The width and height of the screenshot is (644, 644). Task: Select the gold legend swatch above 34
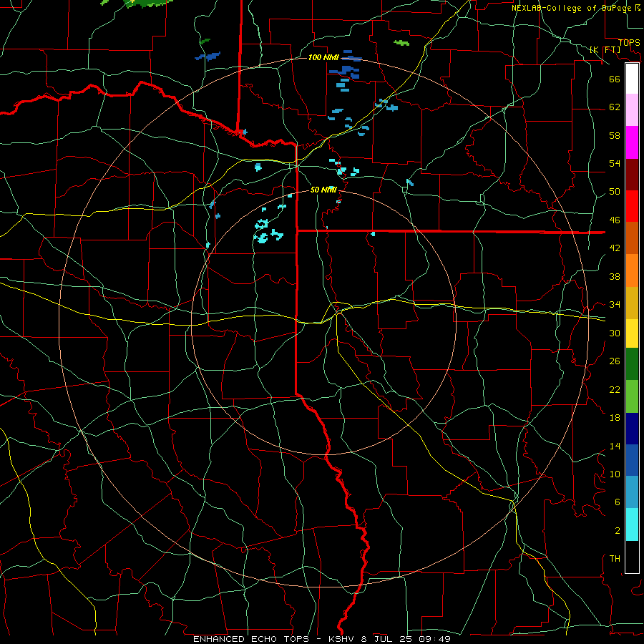(632, 303)
